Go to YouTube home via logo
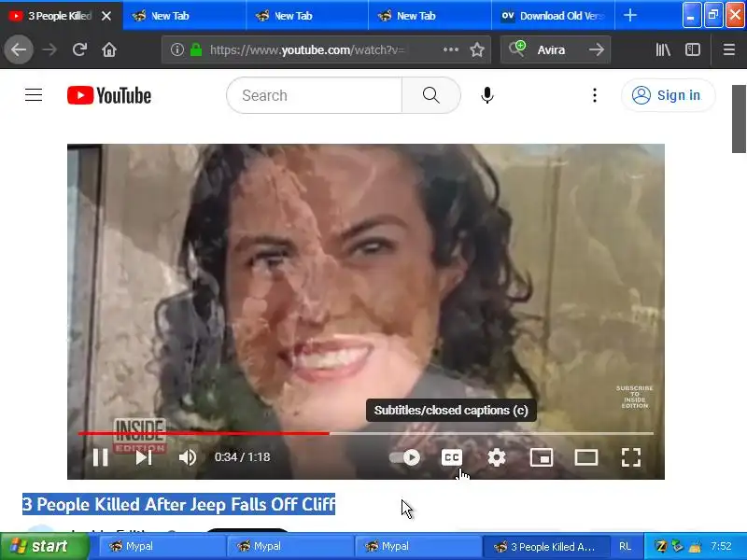 [109, 95]
